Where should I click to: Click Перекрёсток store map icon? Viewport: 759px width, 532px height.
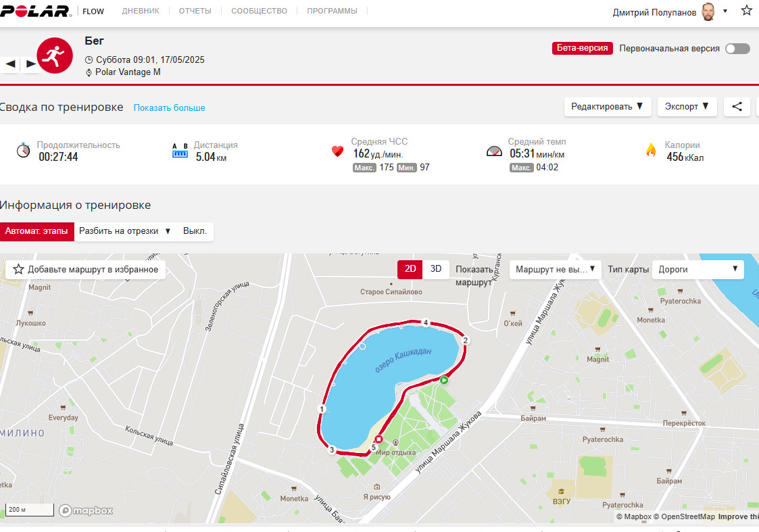pos(683,414)
